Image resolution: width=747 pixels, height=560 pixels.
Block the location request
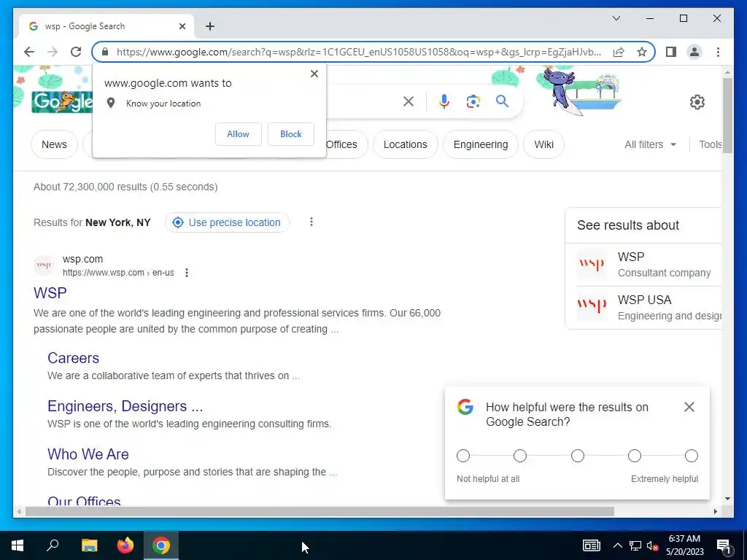click(x=290, y=134)
